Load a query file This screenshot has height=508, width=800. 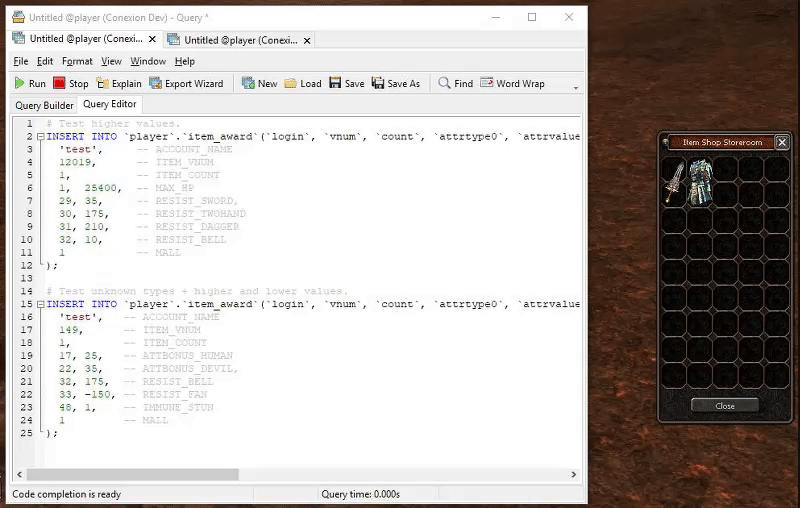click(x=303, y=83)
